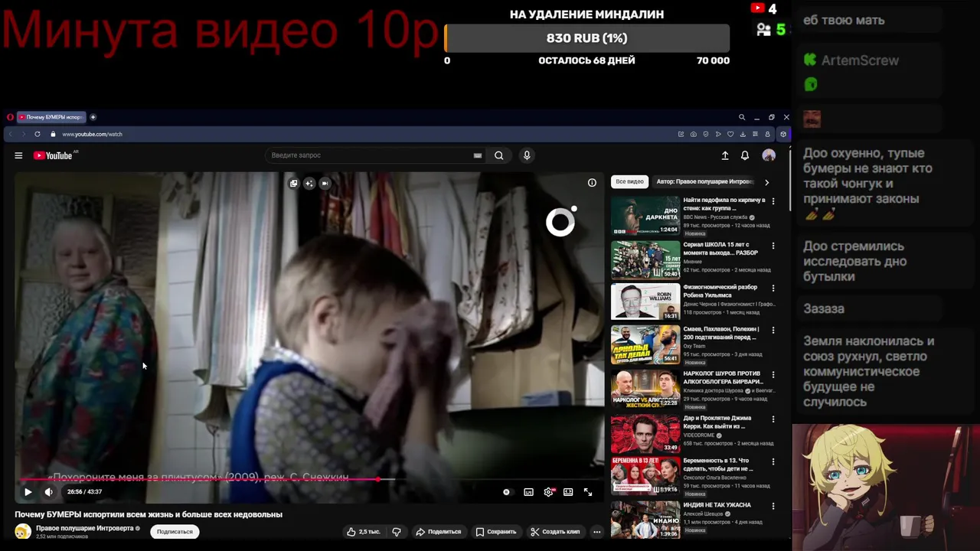The height and width of the screenshot is (551, 980).
Task: Open ИНДИЯ НЕ ТАК УЖАСНА video title
Action: (x=717, y=505)
